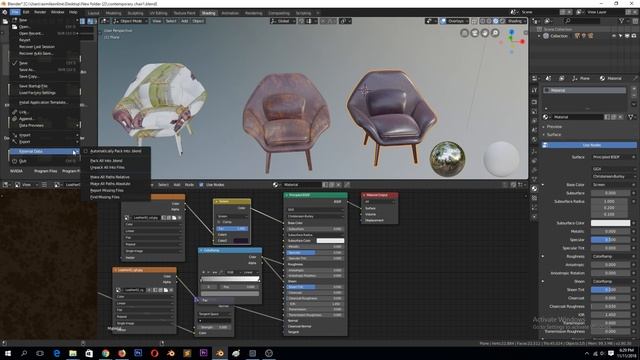Click the ColorRamp gradient bar
This screenshot has height=360, width=640.
(230, 279)
